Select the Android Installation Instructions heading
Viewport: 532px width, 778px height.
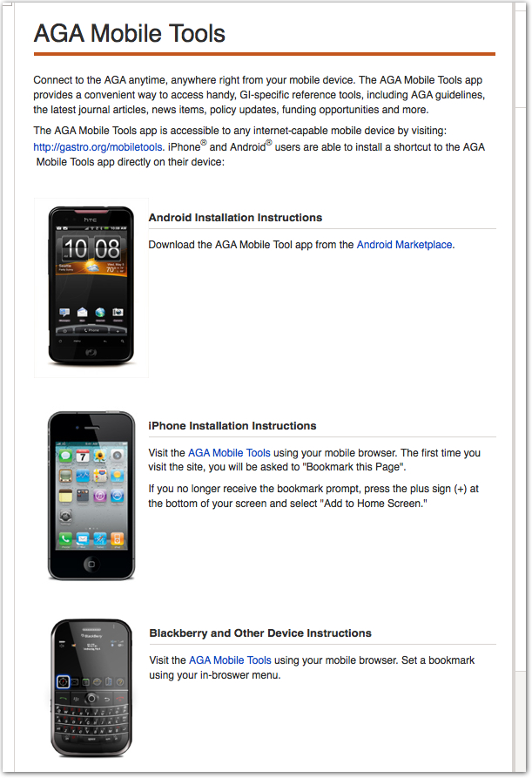[x=235, y=217]
